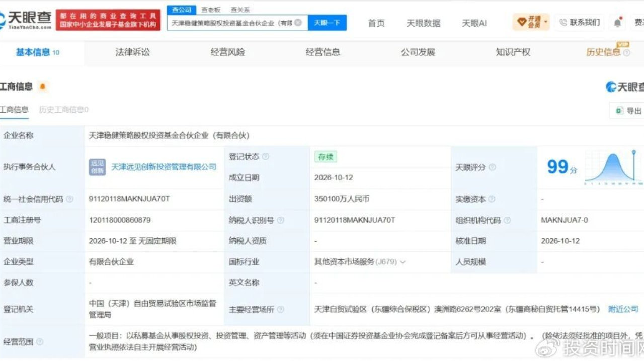Click the 99分 score value

point(562,167)
